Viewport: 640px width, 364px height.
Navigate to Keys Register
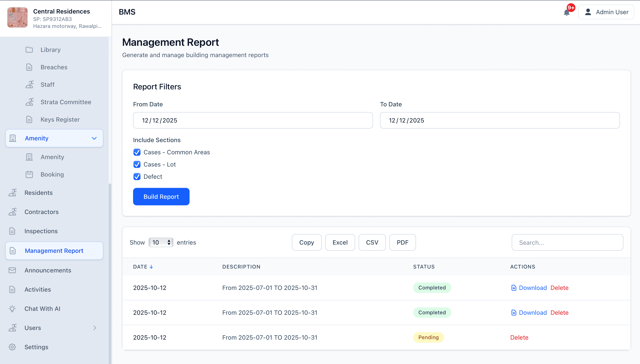tap(60, 119)
